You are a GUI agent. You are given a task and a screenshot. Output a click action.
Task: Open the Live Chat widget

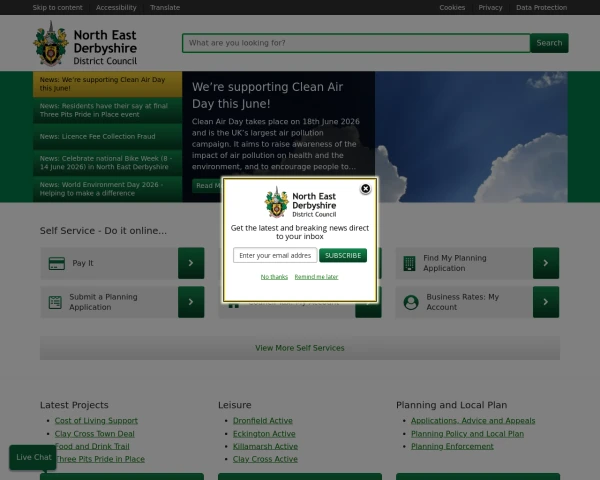coord(33,457)
